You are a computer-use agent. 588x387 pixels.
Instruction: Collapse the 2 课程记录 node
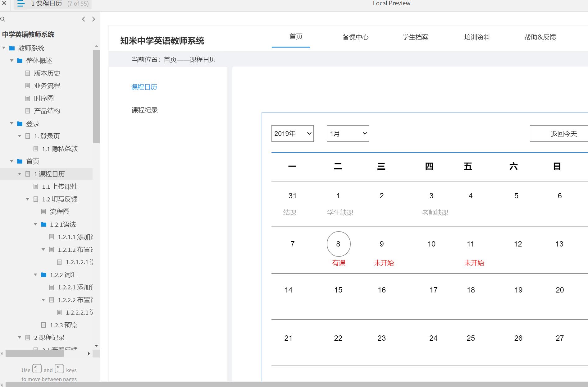[20, 337]
